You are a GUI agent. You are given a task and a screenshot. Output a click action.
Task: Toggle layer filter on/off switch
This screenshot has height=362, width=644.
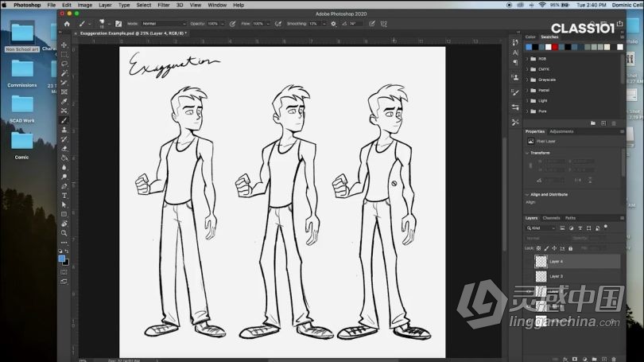point(606,227)
